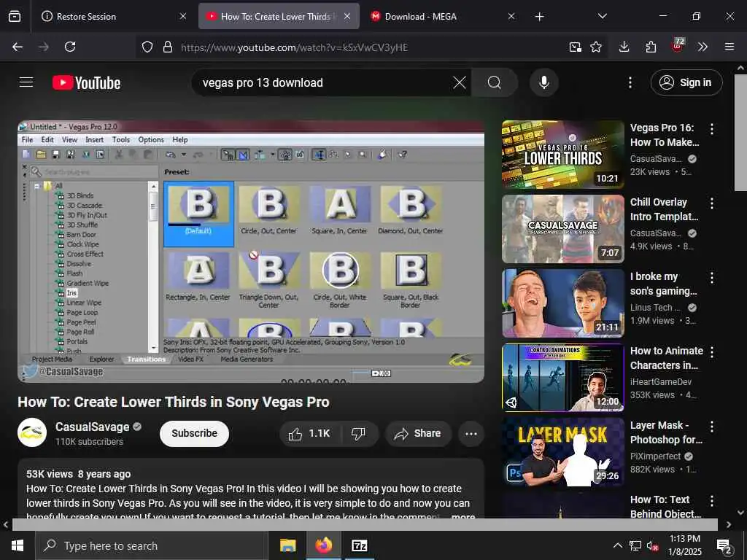Click the URL address field
The width and height of the screenshot is (747, 560).
371,47
